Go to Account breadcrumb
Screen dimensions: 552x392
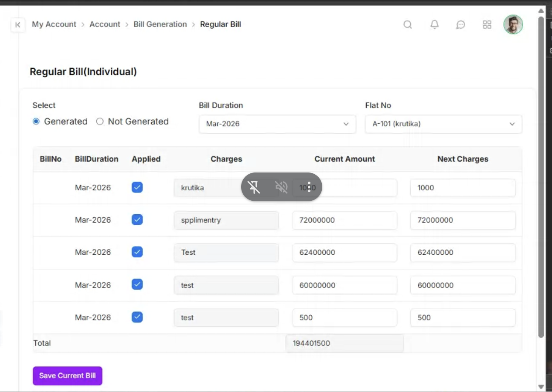click(x=105, y=24)
